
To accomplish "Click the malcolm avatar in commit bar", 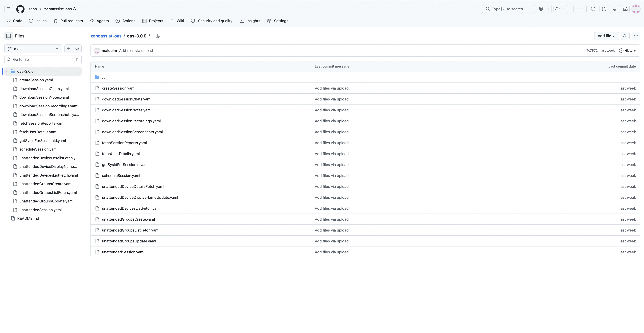I will (97, 51).
